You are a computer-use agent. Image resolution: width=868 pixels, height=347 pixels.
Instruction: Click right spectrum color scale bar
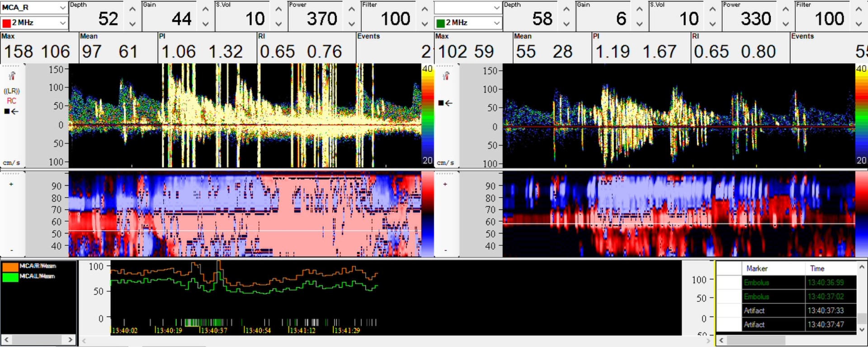pyautogui.click(x=861, y=115)
